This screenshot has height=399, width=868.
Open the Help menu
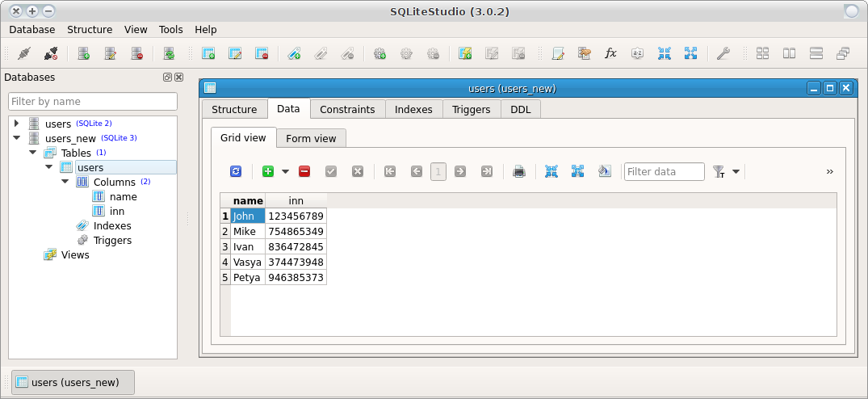[206, 30]
